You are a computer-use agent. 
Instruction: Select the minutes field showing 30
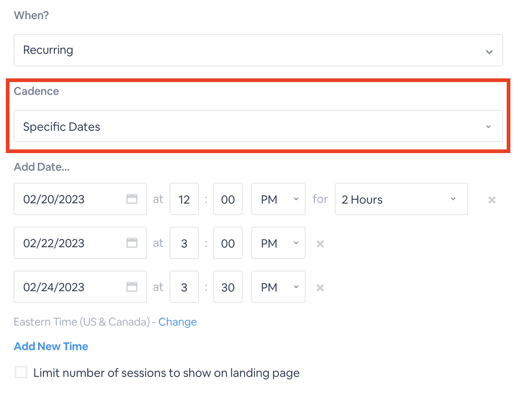click(x=228, y=287)
